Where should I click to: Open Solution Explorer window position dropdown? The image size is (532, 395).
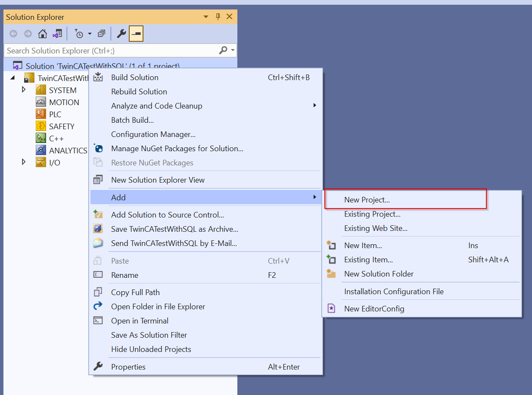coord(205,17)
